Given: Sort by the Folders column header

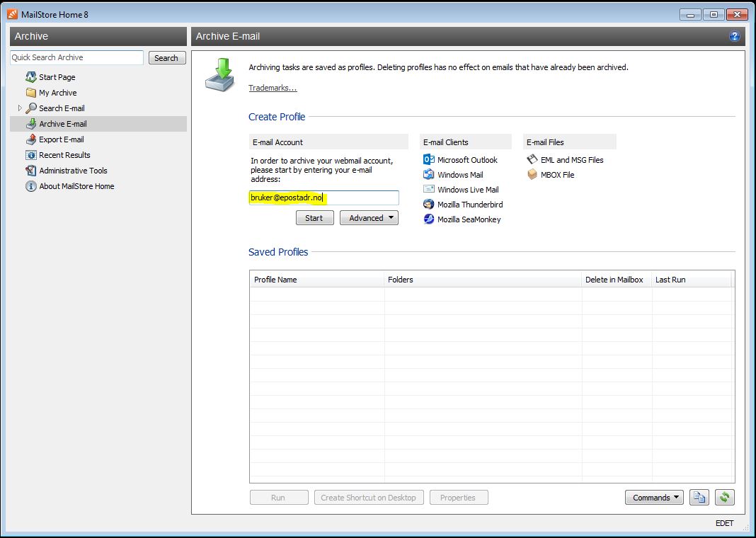Looking at the screenshot, I should 483,280.
